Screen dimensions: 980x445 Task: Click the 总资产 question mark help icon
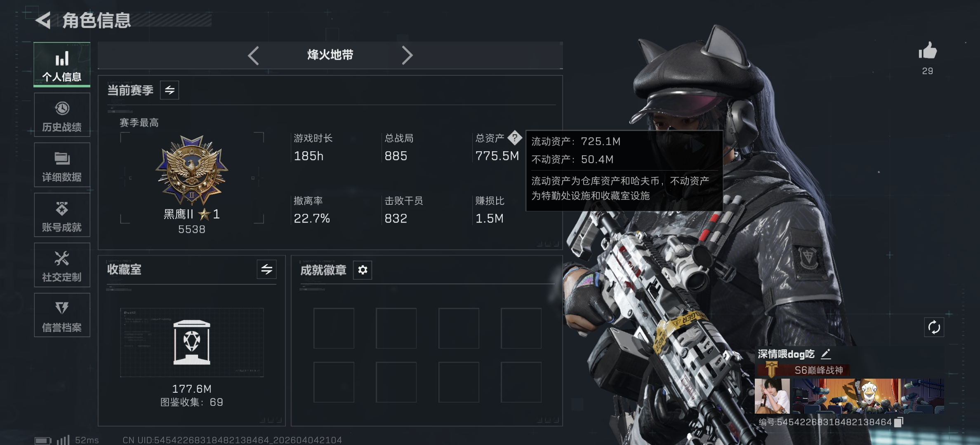click(x=515, y=138)
